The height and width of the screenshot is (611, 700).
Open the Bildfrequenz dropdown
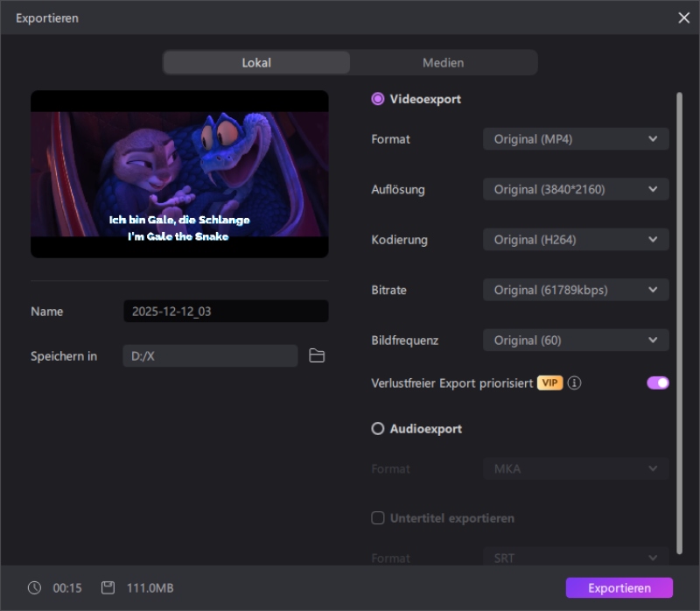[576, 341]
